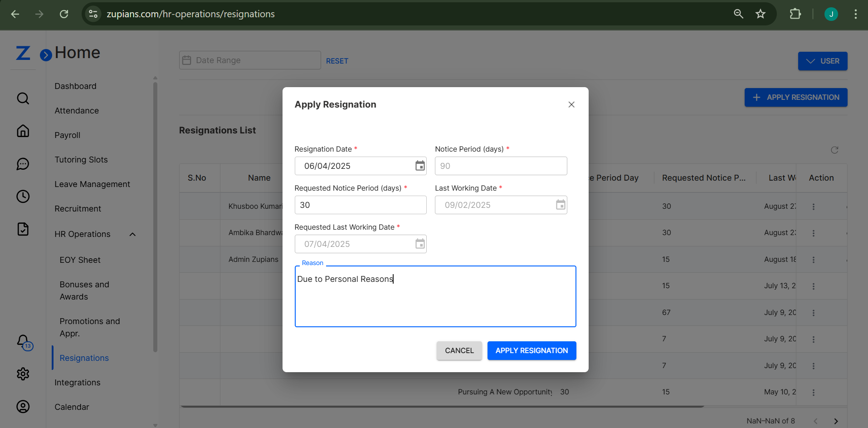Open the Resignation Date calendar picker
This screenshot has height=428, width=868.
pos(419,166)
